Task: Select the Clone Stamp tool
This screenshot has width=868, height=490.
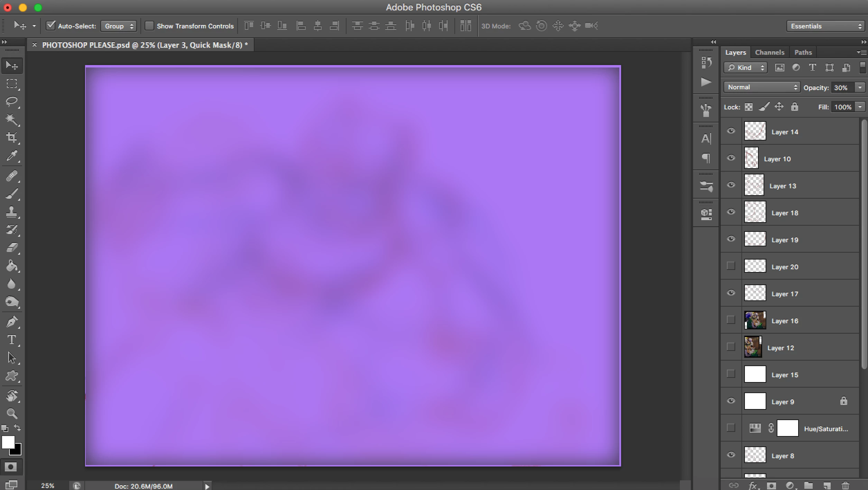Action: (x=12, y=211)
